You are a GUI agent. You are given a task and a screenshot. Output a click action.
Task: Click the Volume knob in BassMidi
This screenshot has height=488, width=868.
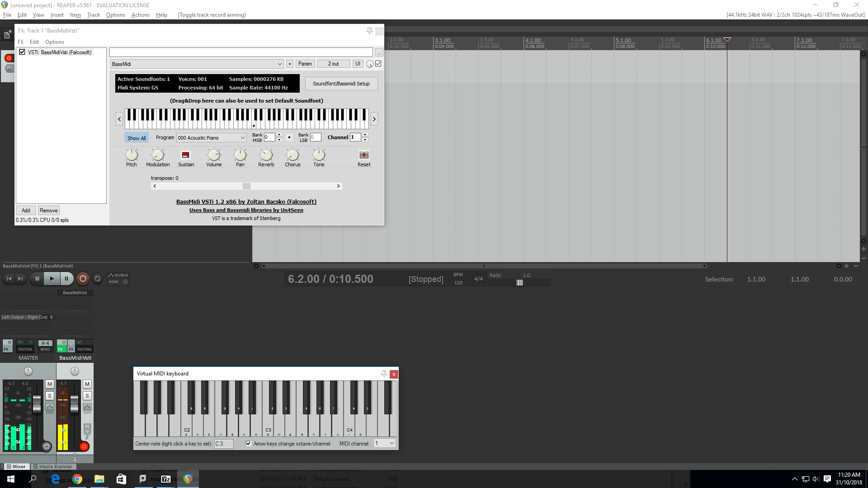coord(214,155)
